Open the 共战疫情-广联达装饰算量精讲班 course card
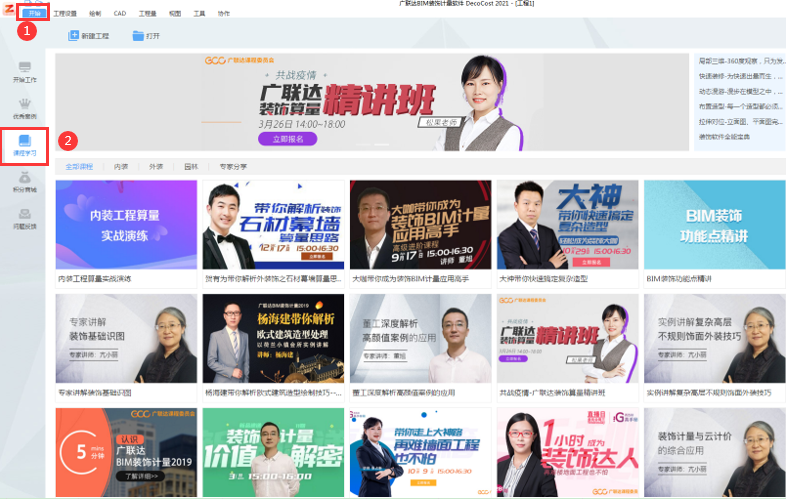This screenshot has height=499, width=786. [x=567, y=348]
